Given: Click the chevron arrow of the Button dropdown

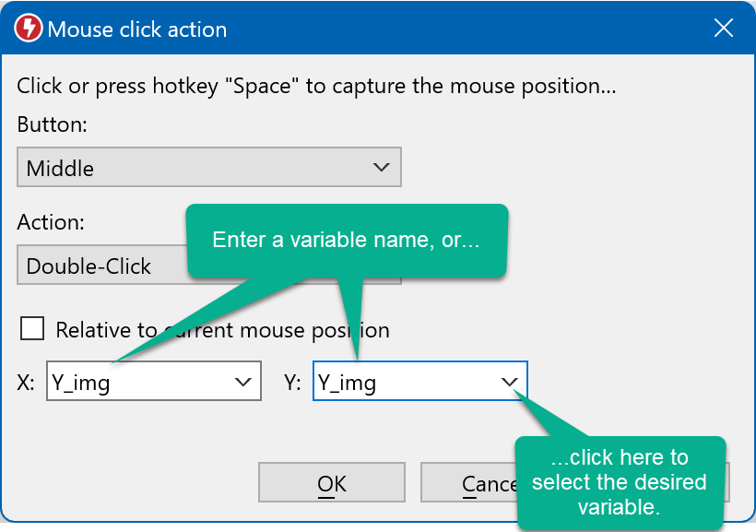Looking at the screenshot, I should pyautogui.click(x=381, y=168).
